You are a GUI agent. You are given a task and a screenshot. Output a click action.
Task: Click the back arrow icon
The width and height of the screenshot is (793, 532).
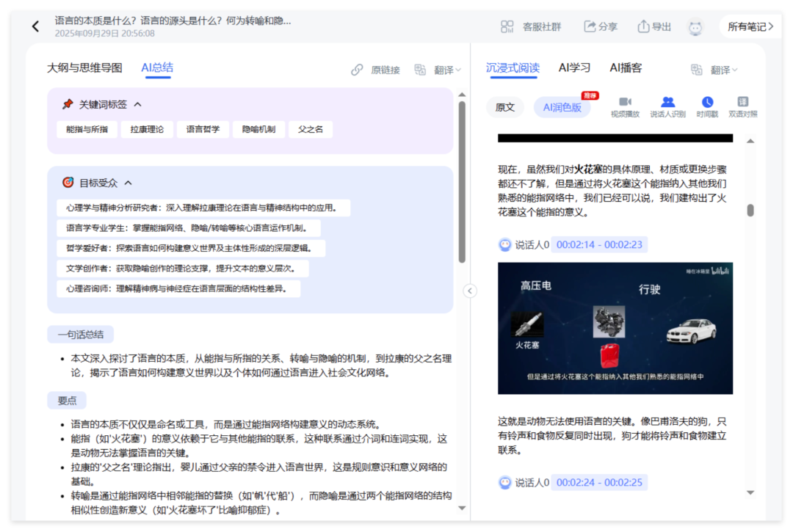35,26
